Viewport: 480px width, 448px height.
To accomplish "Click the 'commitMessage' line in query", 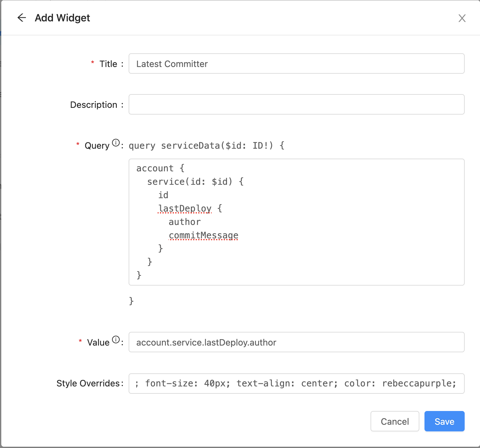I will coord(203,235).
